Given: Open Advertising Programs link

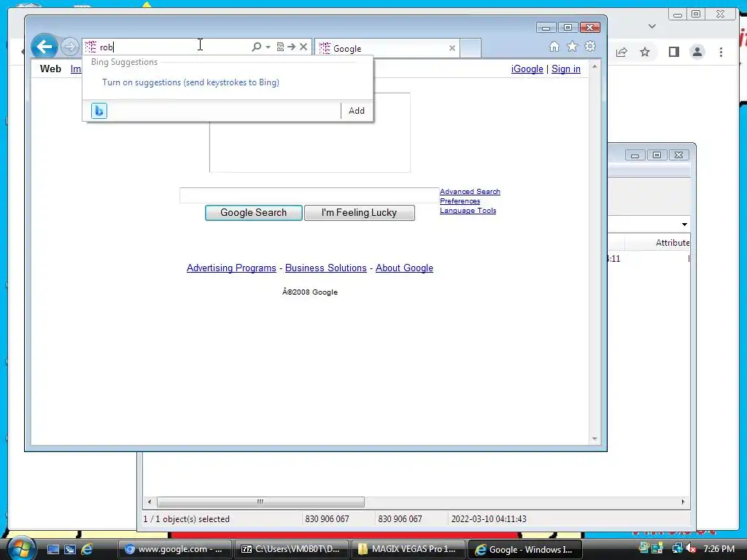Looking at the screenshot, I should pyautogui.click(x=231, y=268).
